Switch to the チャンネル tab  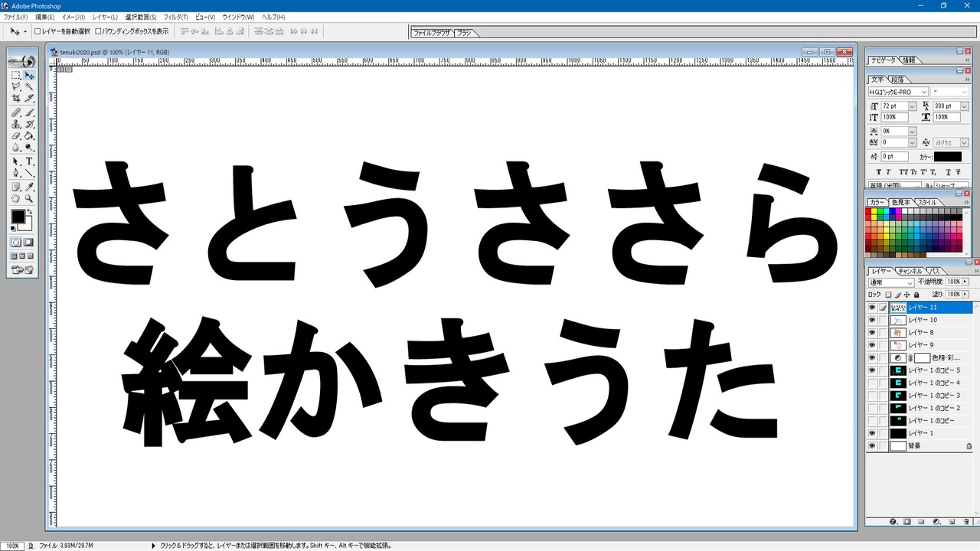tap(910, 271)
